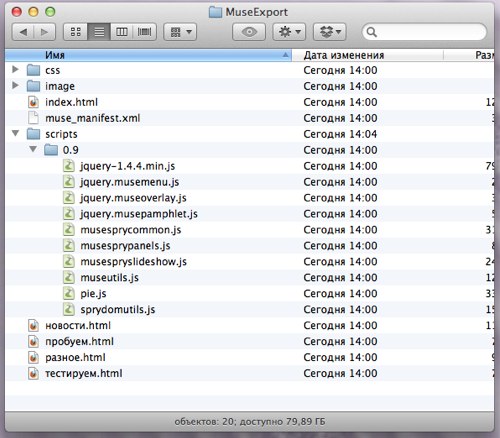The width and height of the screenshot is (500, 438).
Task: Expand the image folder triangle
Action: [15, 85]
